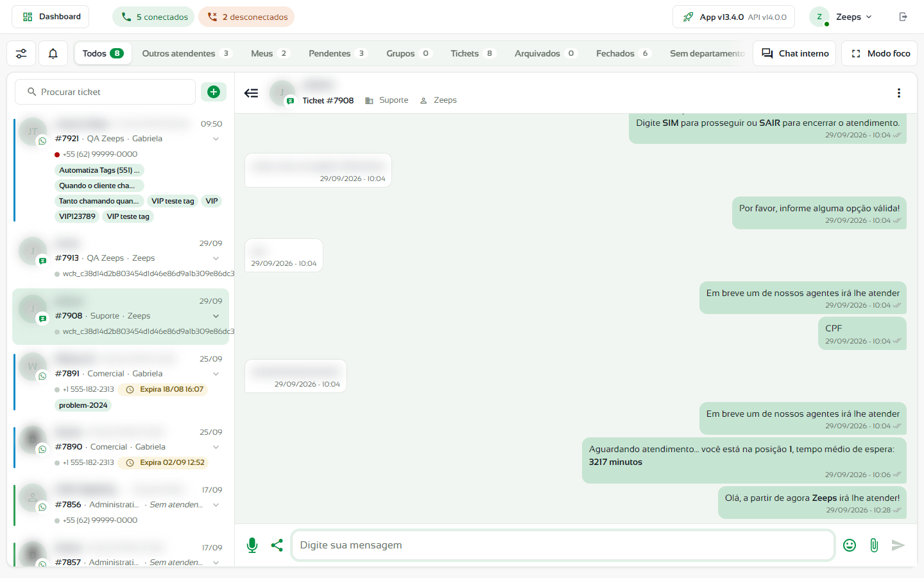Screen dimensions: 924x578
Task: Add a new ticket with the plus button
Action: tap(214, 92)
